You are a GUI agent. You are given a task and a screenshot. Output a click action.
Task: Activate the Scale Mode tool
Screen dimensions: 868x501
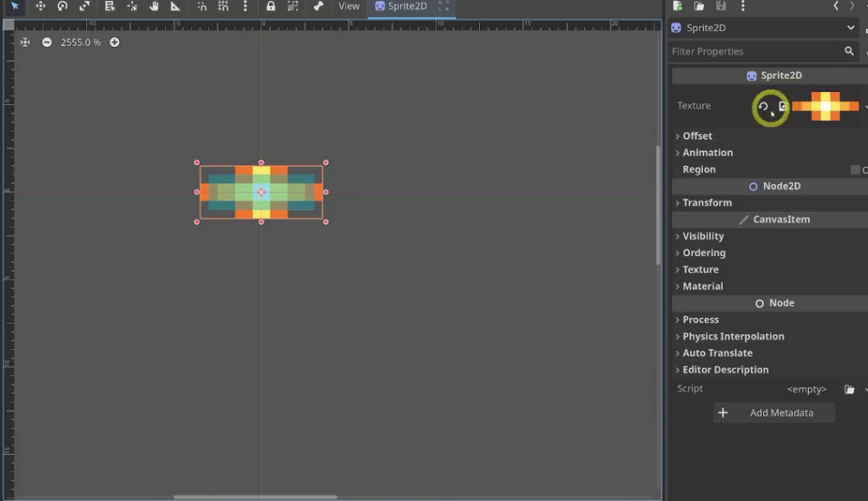coord(84,6)
